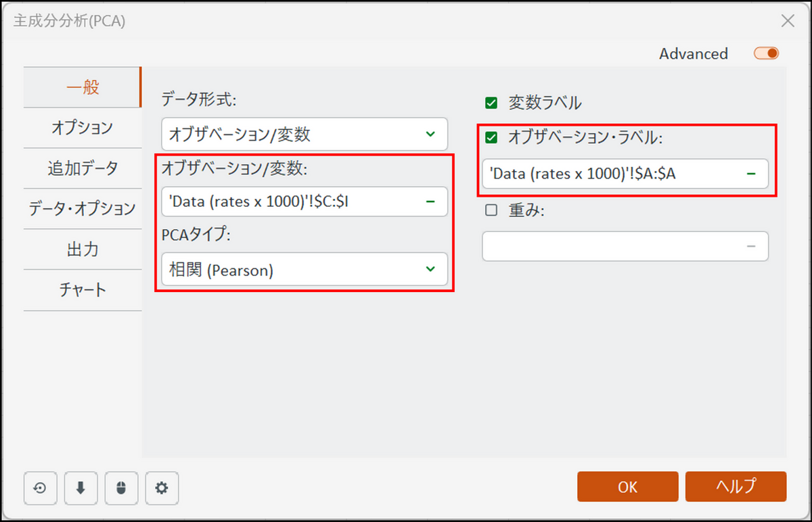
Task: Click the ヘルプ button
Action: click(x=736, y=487)
